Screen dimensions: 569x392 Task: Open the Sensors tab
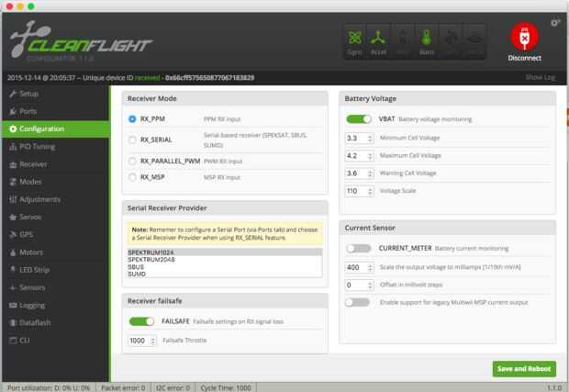pyautogui.click(x=55, y=287)
